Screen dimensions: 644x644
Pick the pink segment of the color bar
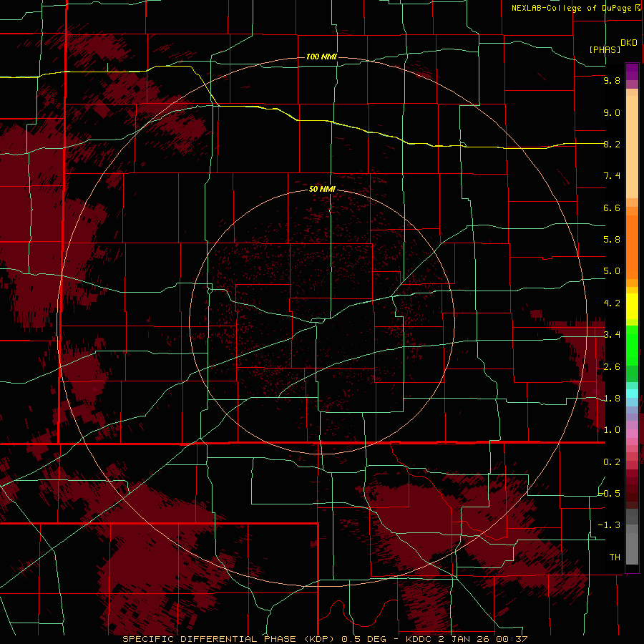tap(632, 434)
